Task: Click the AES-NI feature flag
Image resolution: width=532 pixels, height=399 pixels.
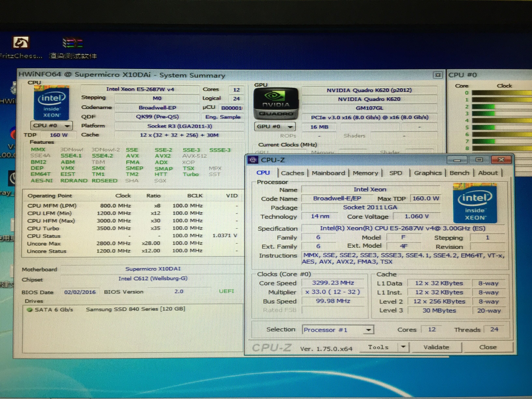Action: point(42,181)
